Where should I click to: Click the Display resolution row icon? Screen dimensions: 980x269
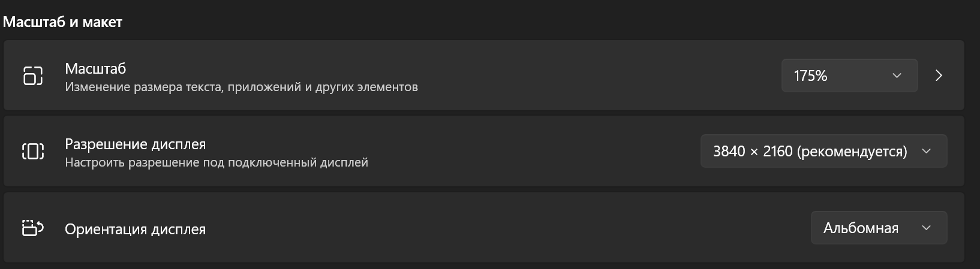(33, 151)
